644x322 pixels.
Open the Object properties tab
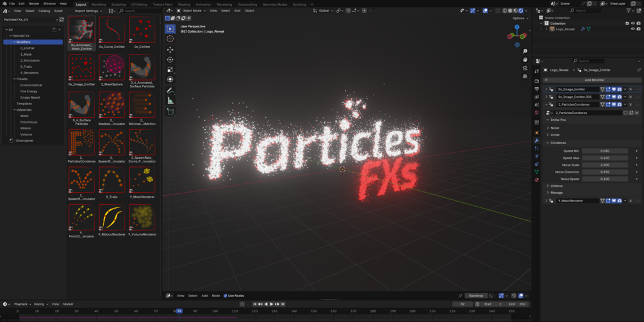pyautogui.click(x=537, y=133)
